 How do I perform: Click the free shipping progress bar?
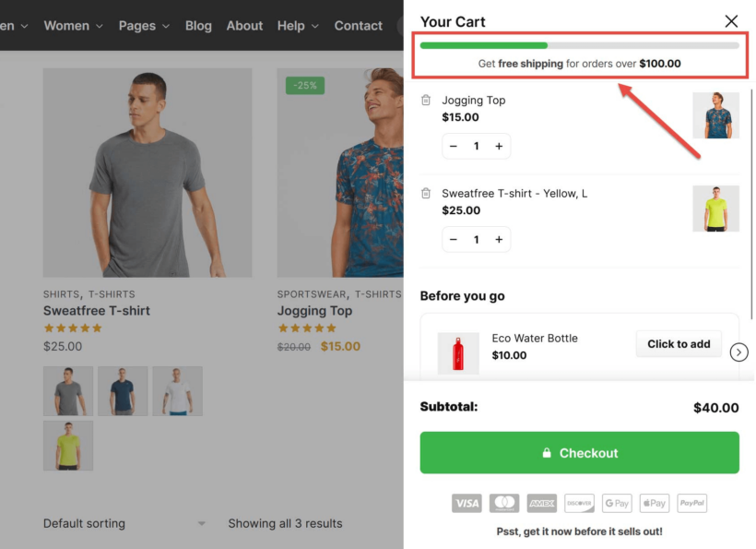(x=579, y=44)
